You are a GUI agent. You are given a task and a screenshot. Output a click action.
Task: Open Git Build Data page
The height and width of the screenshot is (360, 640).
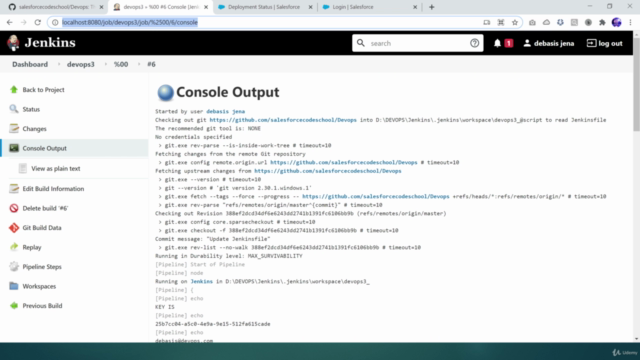pyautogui.click(x=42, y=228)
